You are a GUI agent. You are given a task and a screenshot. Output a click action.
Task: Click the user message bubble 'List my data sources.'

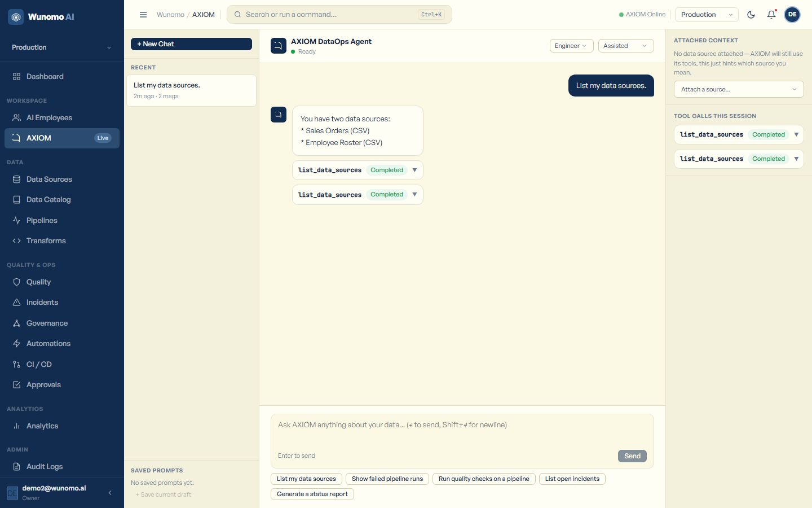pyautogui.click(x=611, y=86)
